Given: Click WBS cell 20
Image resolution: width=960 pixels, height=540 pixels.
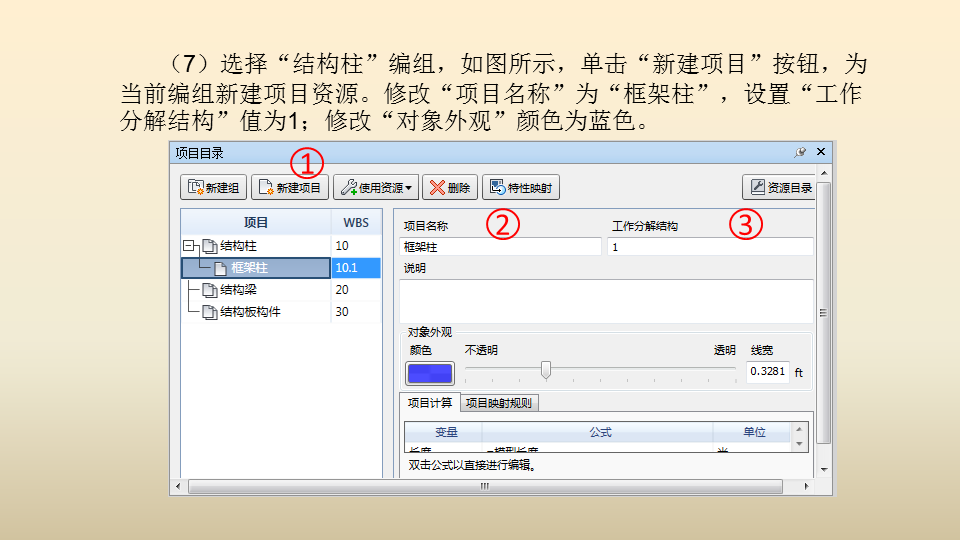Looking at the screenshot, I should coord(356,290).
